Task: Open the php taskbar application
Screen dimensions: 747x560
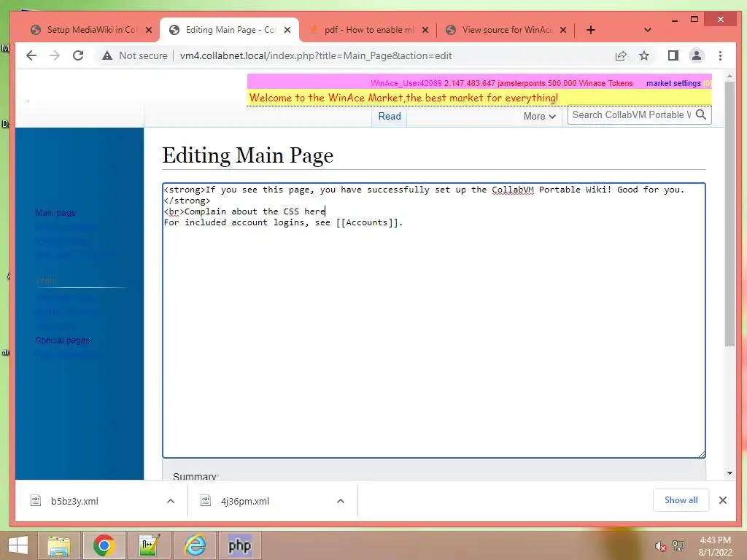Action: [239, 545]
